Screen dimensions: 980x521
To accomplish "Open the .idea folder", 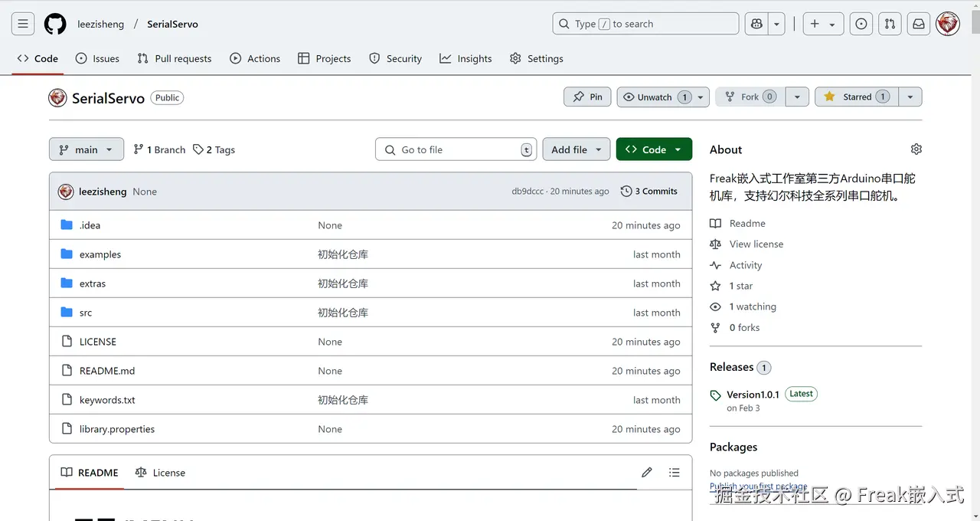I will (90, 225).
